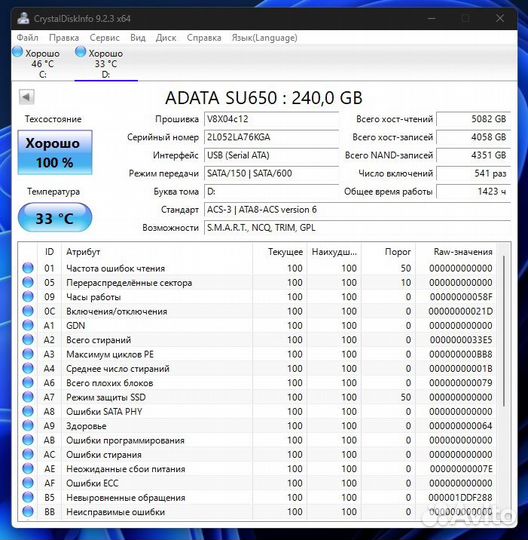Click power-on hours value 1423 ч
Image resolution: width=528 pixels, height=540 pixels.
(473, 191)
